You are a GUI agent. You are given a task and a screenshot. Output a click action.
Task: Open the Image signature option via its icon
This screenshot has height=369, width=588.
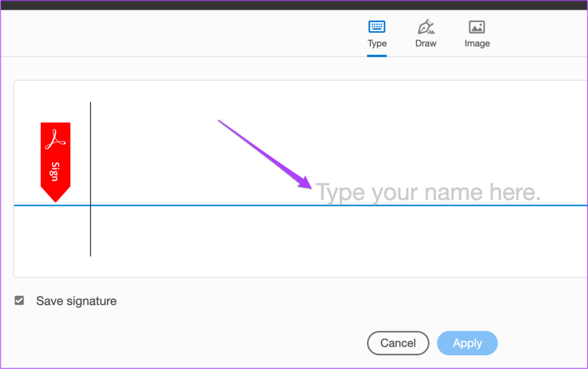pyautogui.click(x=477, y=26)
